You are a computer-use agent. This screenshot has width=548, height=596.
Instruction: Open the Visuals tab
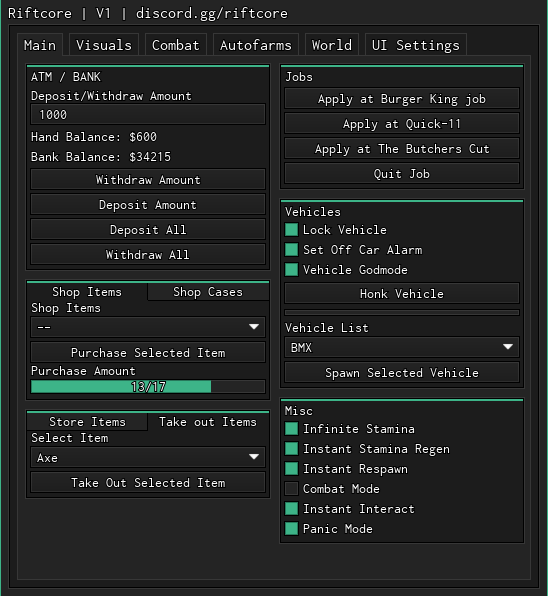pos(104,45)
